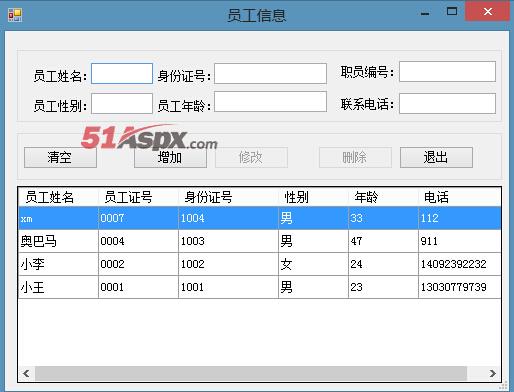This screenshot has height=392, width=514.
Task: Click the 电话 column header
Action: click(x=460, y=197)
